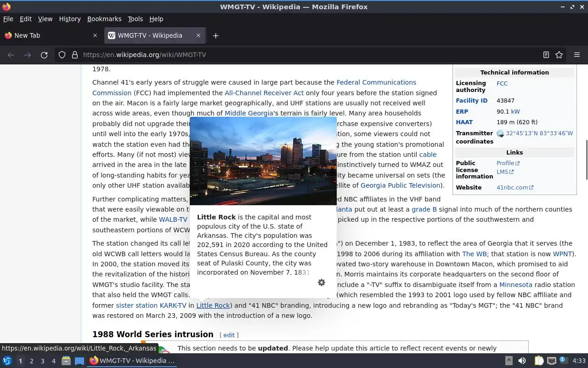Select the WMGT-TV Wikipedia tab
588x368 pixels.
click(x=155, y=35)
